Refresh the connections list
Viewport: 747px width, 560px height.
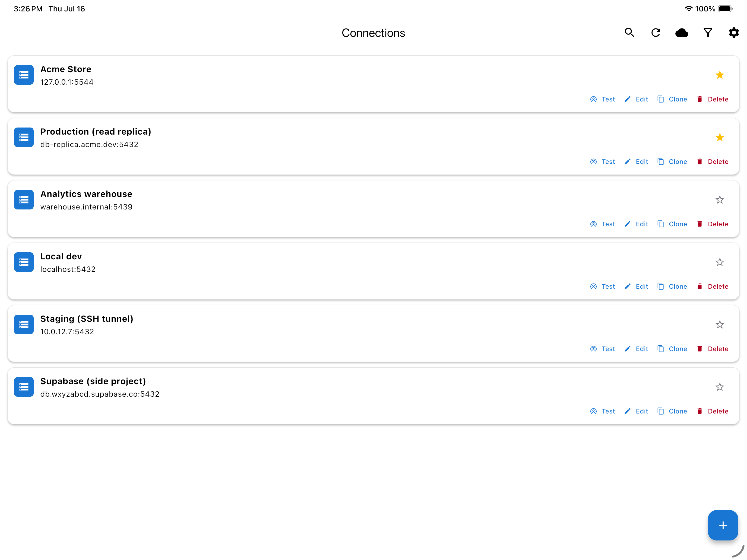tap(656, 32)
